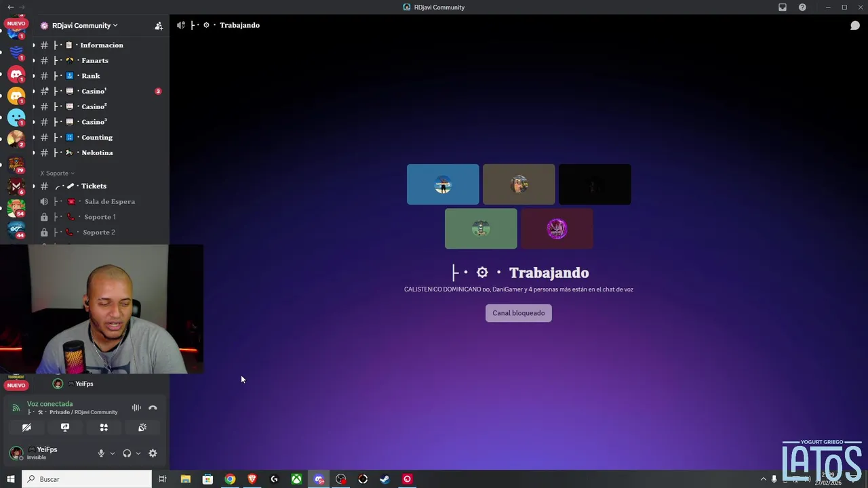
Task: Open the help icon in title bar
Action: point(803,7)
